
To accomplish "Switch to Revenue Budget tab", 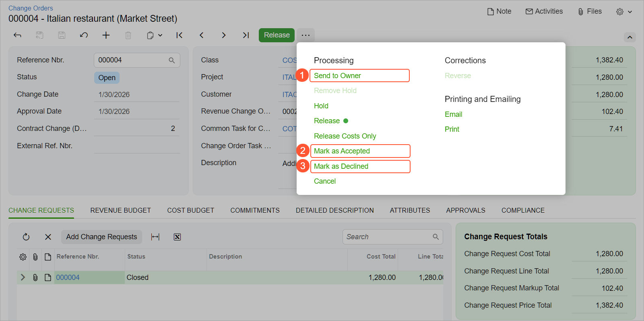I will pos(120,210).
